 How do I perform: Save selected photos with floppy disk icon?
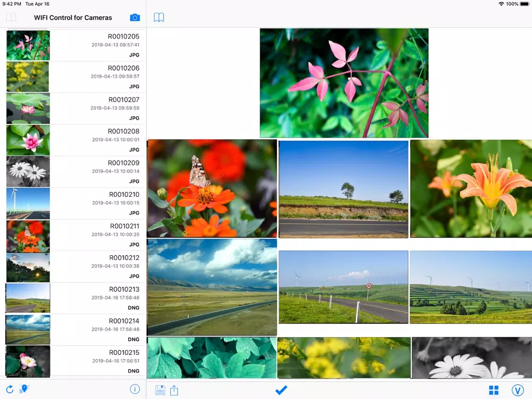click(160, 390)
